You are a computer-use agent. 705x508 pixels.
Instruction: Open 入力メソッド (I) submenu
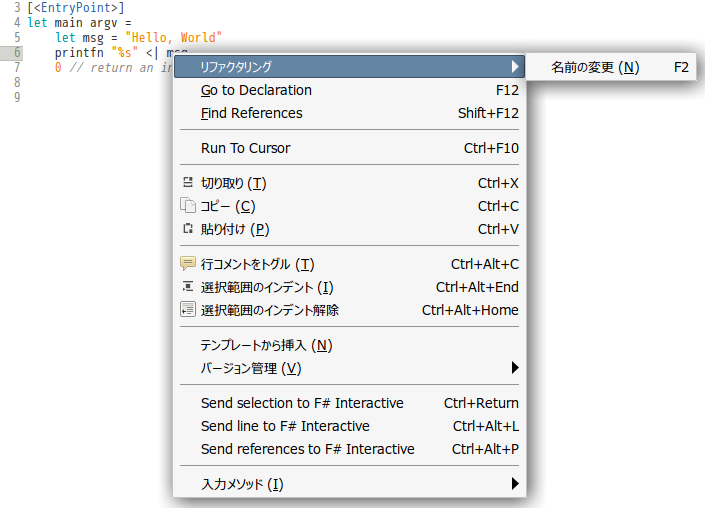click(x=349, y=484)
